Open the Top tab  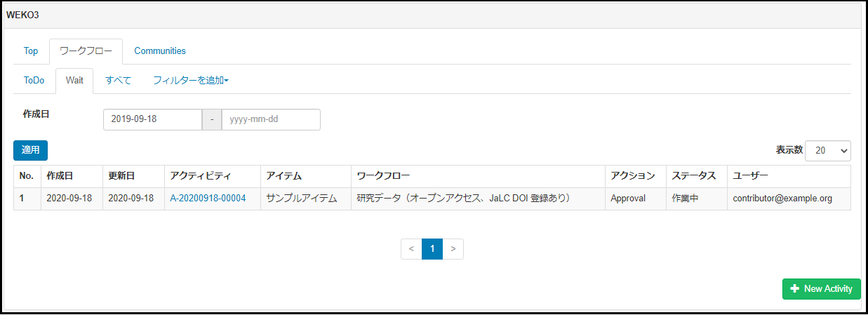click(x=31, y=51)
